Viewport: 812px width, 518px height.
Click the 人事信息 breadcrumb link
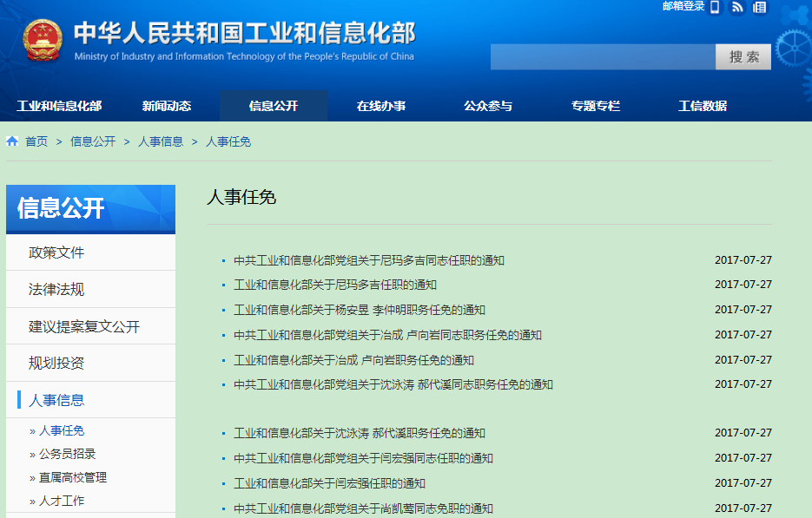pos(161,141)
